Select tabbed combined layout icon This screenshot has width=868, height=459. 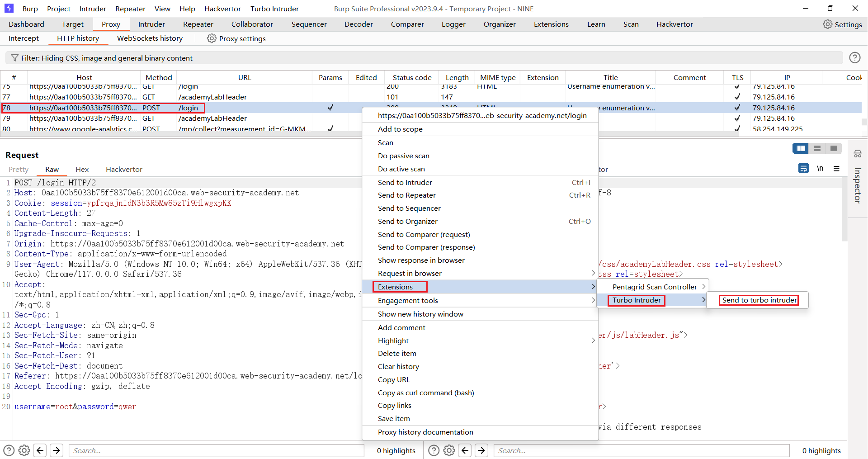pos(833,148)
